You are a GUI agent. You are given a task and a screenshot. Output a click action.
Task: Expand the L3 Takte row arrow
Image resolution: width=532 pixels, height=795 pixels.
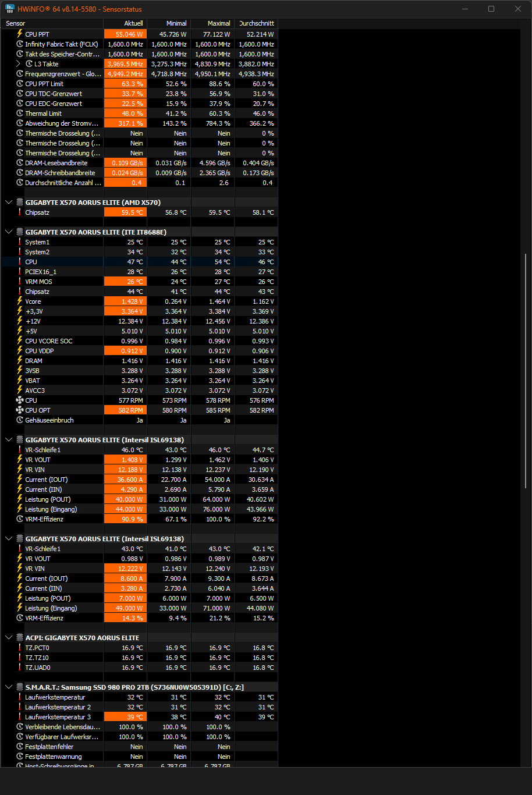pos(18,64)
